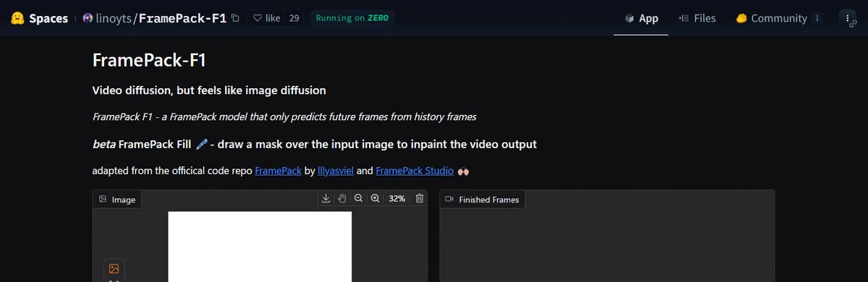Zoom out of the image canvas
The height and width of the screenshot is (282, 868).
(x=358, y=198)
